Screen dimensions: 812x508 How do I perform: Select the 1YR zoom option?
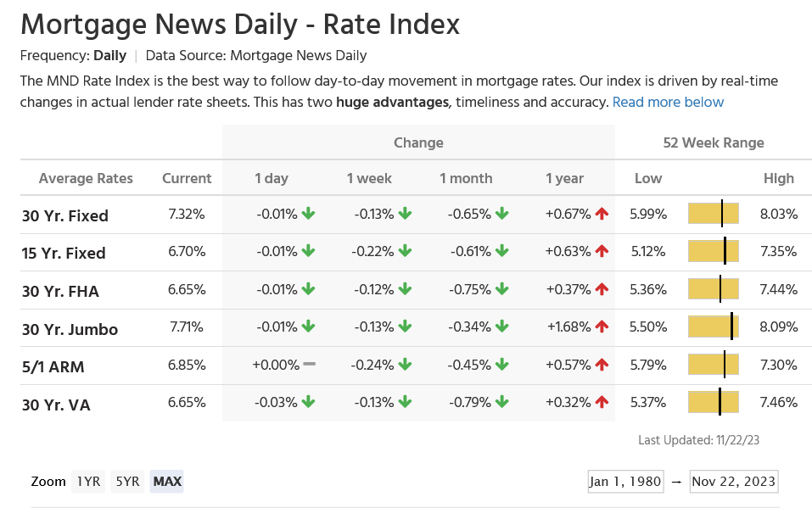(x=88, y=482)
